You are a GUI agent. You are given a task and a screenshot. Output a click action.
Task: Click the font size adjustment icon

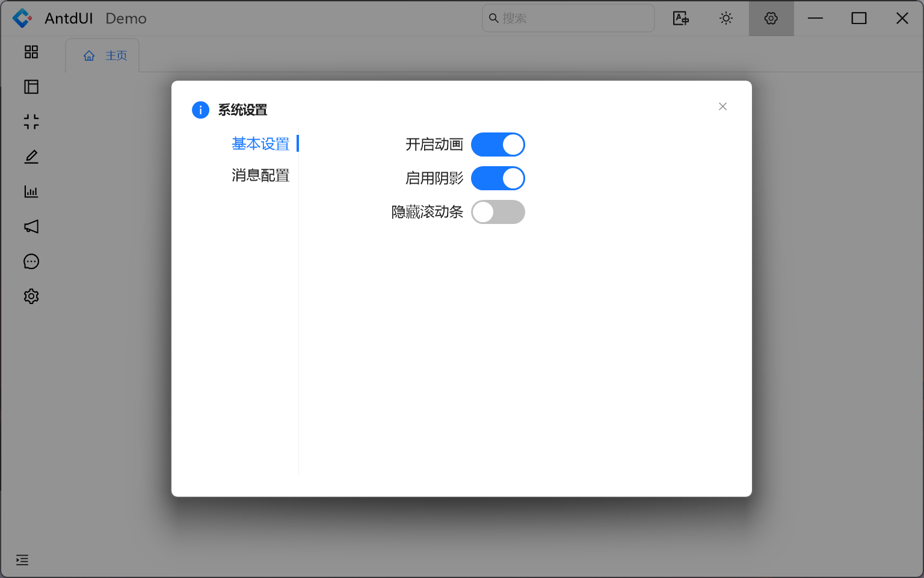pyautogui.click(x=680, y=18)
